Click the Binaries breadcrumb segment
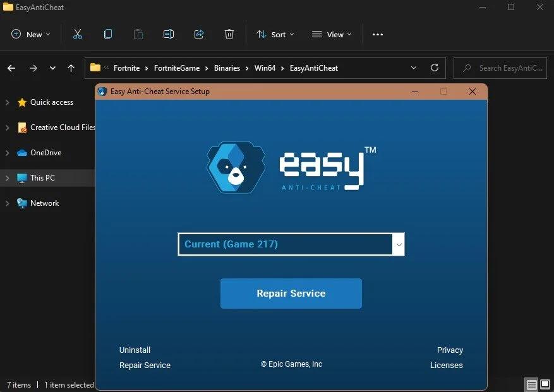The width and height of the screenshot is (554, 392). (227, 68)
